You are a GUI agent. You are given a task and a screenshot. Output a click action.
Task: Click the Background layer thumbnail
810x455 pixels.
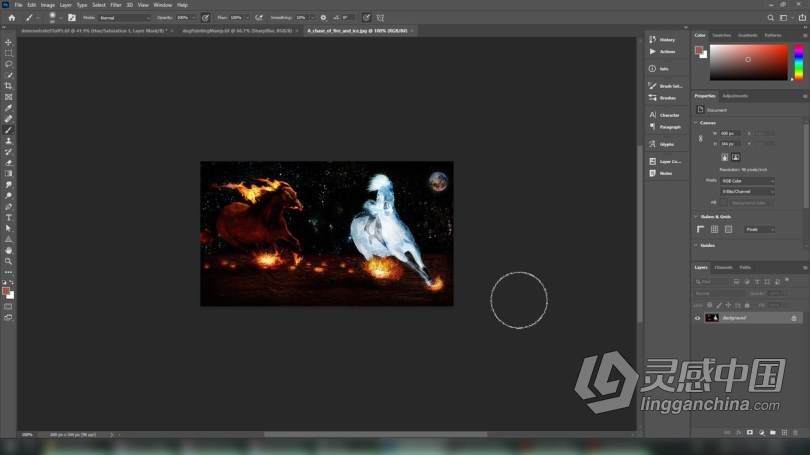coord(712,318)
